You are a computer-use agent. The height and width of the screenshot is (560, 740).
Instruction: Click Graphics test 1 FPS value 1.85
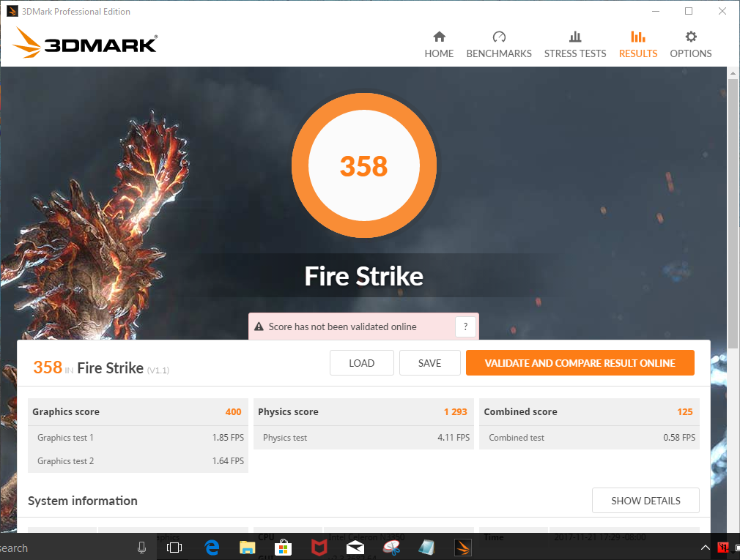[228, 438]
